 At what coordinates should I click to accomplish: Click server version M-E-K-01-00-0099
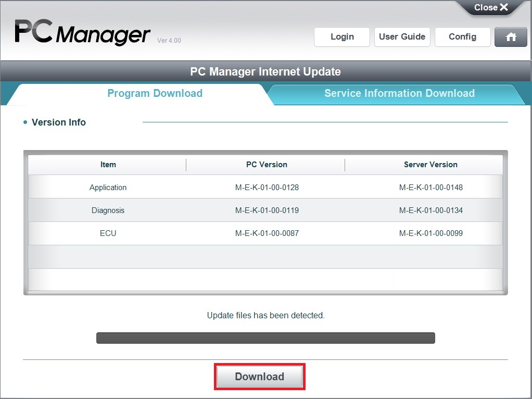pos(431,233)
